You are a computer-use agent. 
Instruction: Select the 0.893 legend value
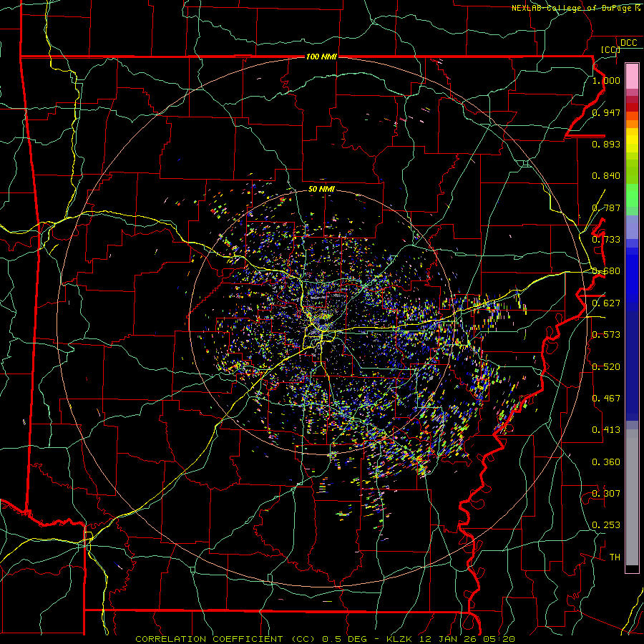[x=606, y=144]
